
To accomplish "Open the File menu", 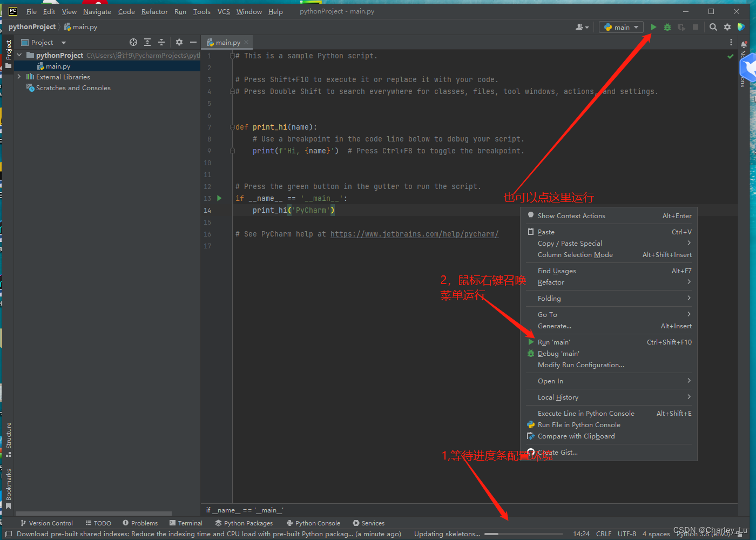I will tap(31, 11).
